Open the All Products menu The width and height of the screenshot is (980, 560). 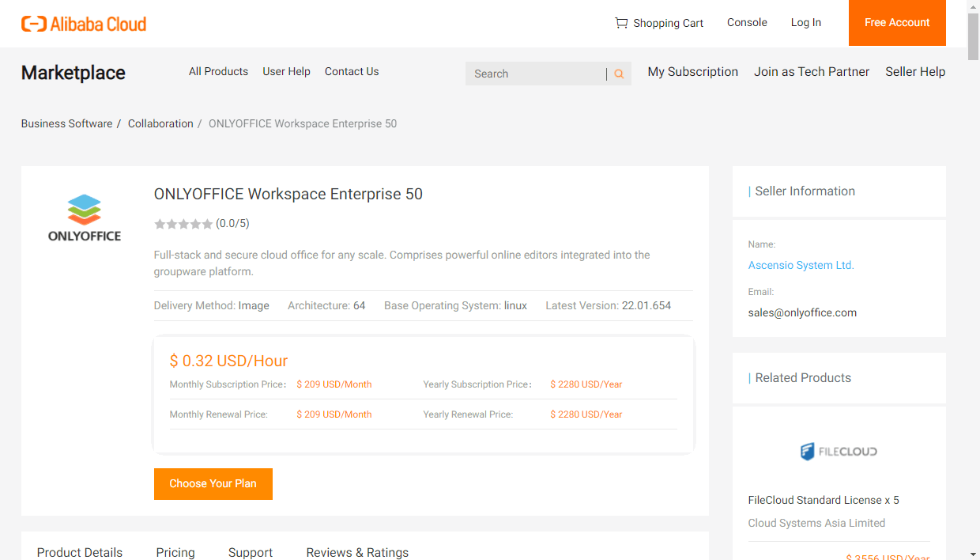tap(218, 71)
